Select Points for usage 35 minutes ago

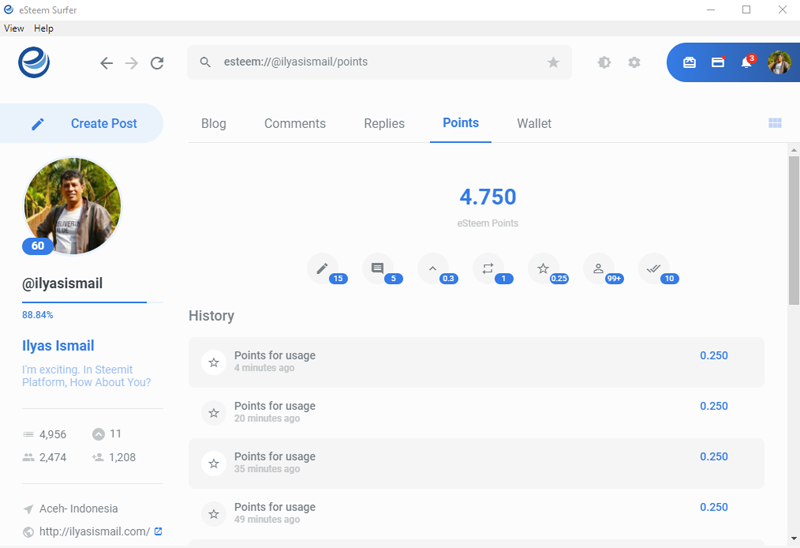(476, 463)
